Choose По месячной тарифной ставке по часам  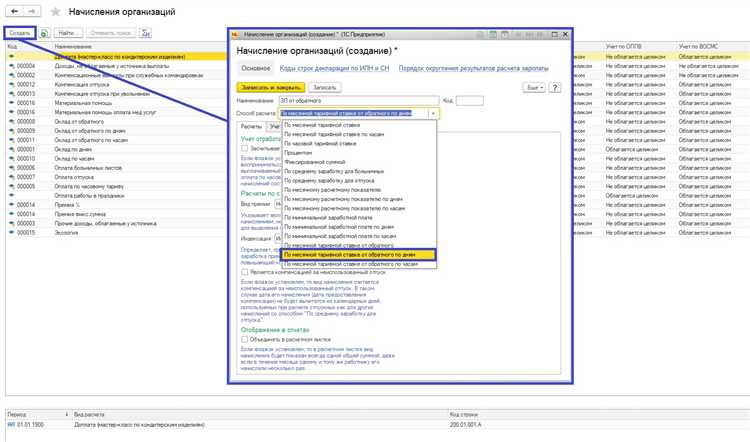pyautogui.click(x=359, y=134)
